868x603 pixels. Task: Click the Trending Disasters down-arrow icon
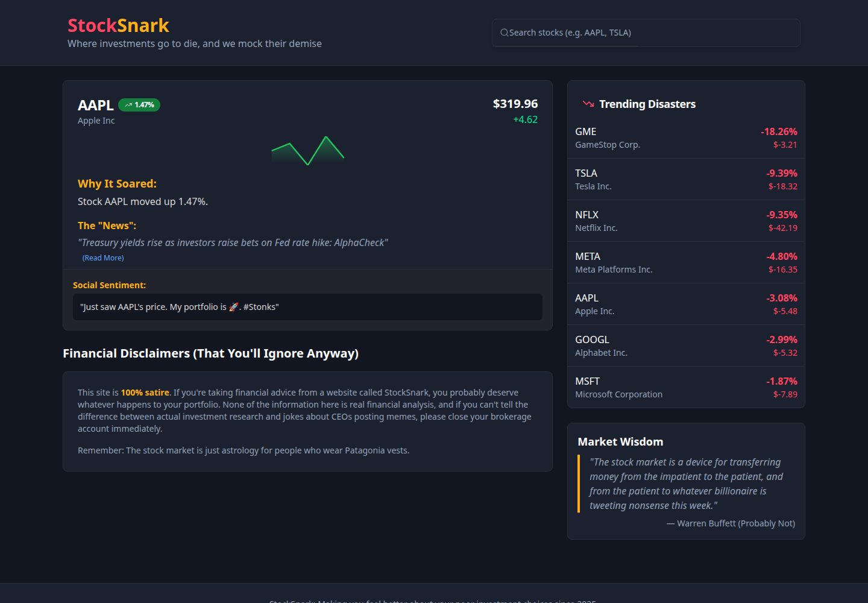588,104
